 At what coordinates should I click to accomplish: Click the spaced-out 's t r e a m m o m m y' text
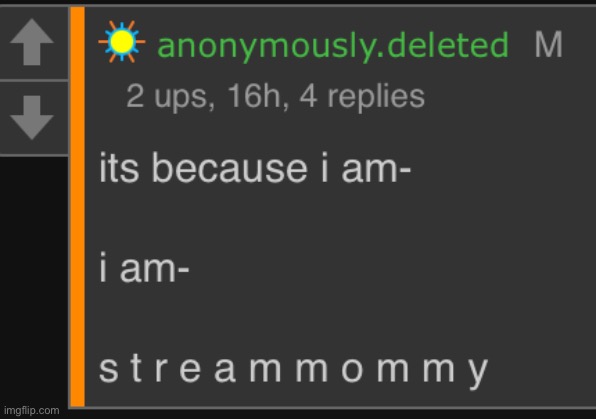pos(293,371)
